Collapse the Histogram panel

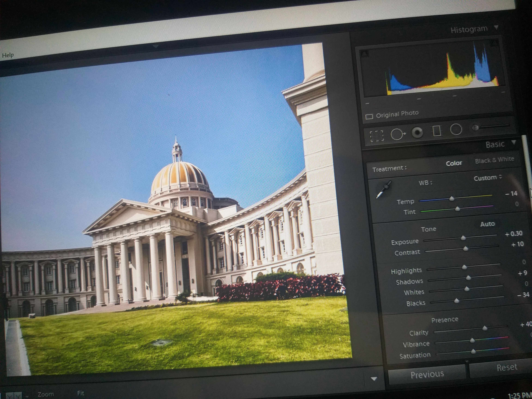pyautogui.click(x=496, y=27)
